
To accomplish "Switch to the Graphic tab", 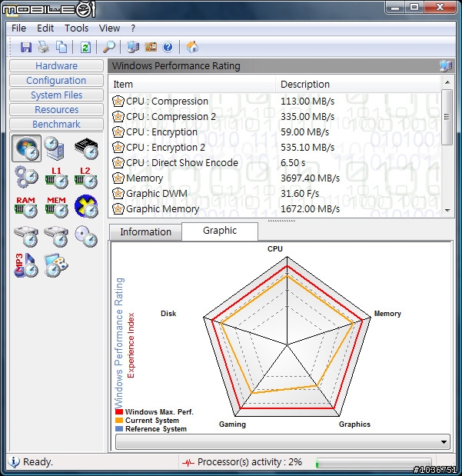I will (x=220, y=231).
